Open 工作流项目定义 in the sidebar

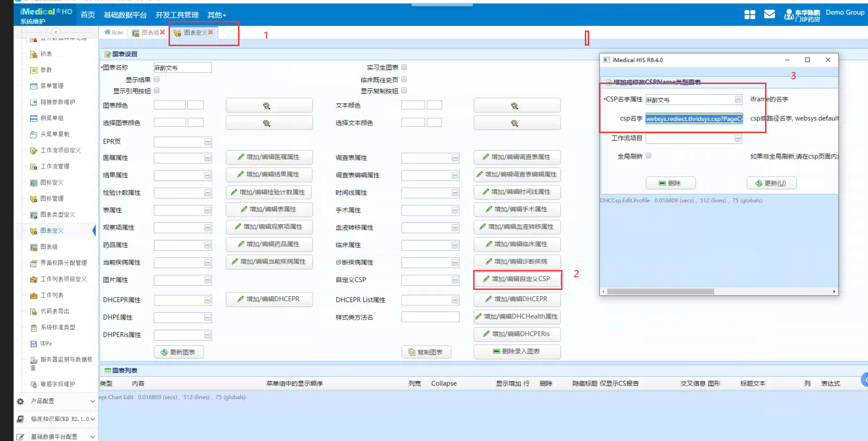pos(61,150)
